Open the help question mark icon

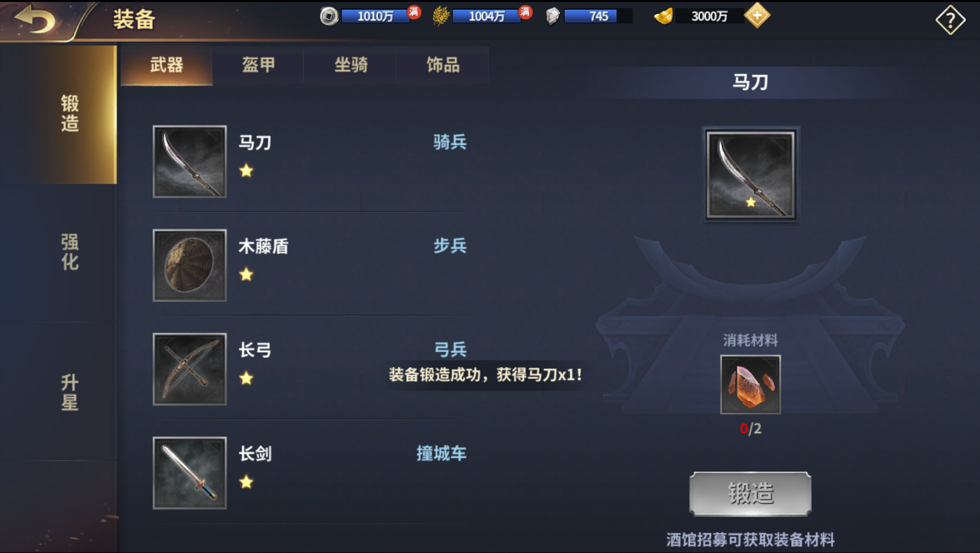(950, 20)
